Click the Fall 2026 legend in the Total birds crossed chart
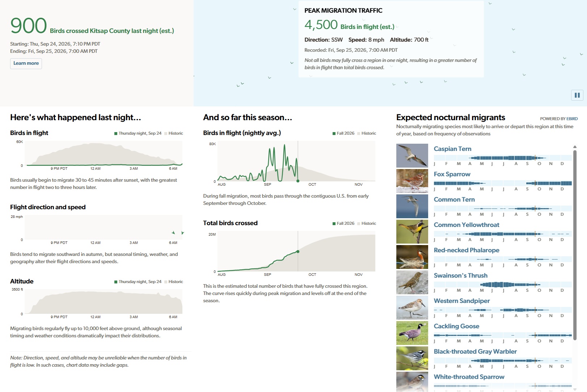This screenshot has width=587, height=392. [343, 223]
